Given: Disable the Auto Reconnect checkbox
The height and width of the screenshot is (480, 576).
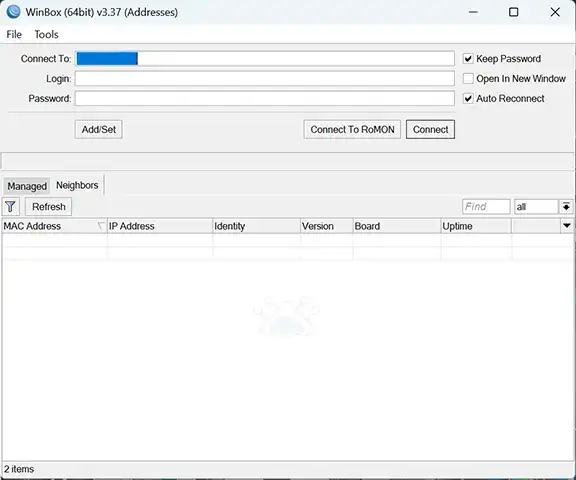Looking at the screenshot, I should point(468,98).
